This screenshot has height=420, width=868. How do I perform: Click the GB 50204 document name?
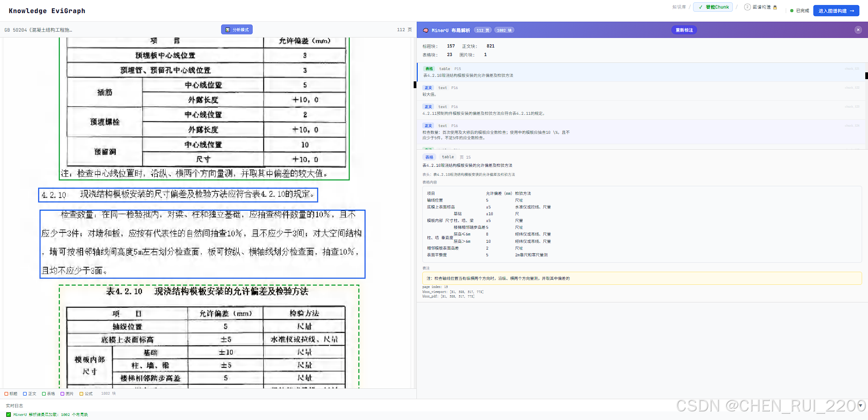click(38, 30)
